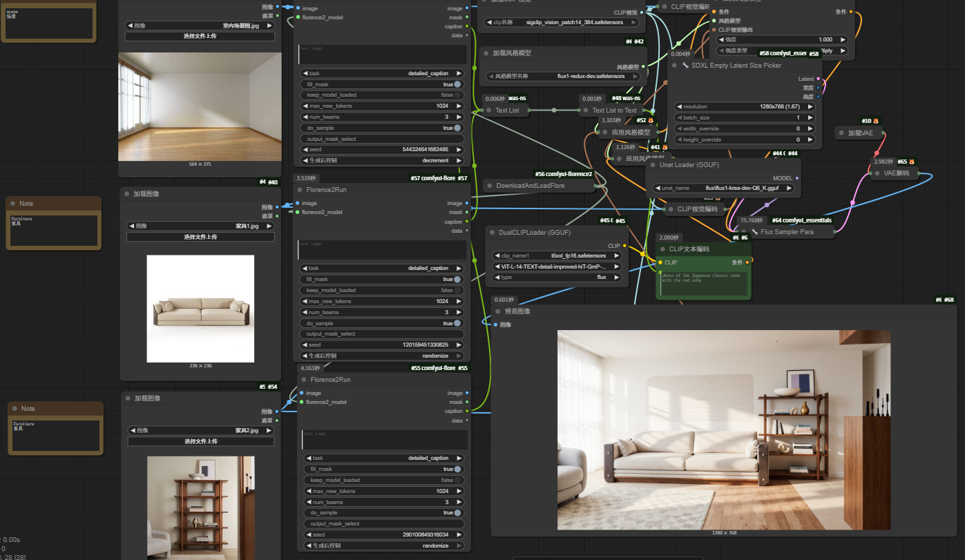Collapse the DownloadAndLoadFlore node dot
The width and height of the screenshot is (965, 560).
click(x=489, y=186)
